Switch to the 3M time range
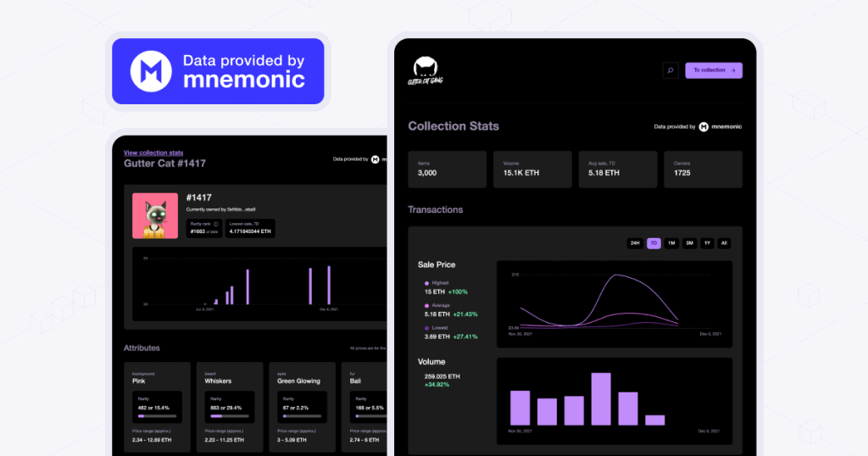The image size is (868, 456). [x=689, y=243]
